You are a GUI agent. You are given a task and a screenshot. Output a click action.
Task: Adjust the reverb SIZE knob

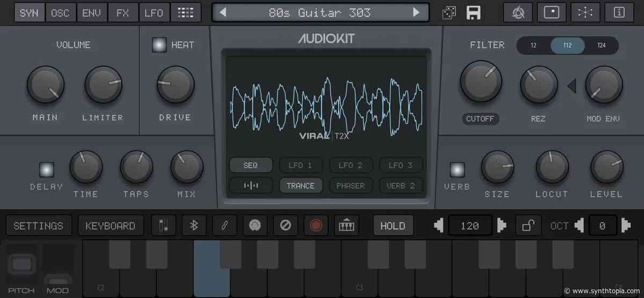pyautogui.click(x=497, y=167)
